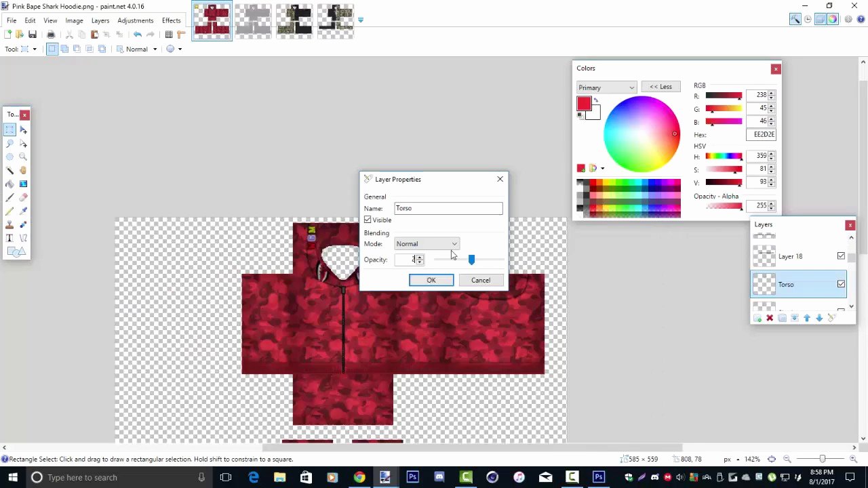Image resolution: width=868 pixels, height=488 pixels.
Task: Open the Adjustments menu
Action: [136, 20]
